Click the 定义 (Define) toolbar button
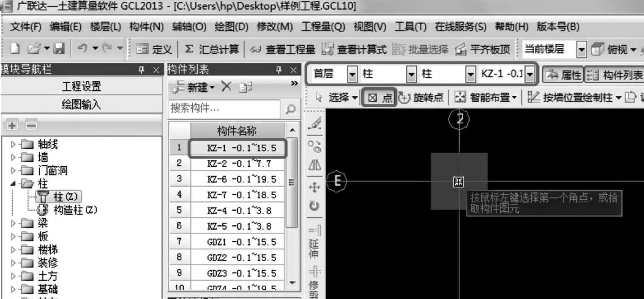The width and height of the screenshot is (644, 299). (154, 50)
